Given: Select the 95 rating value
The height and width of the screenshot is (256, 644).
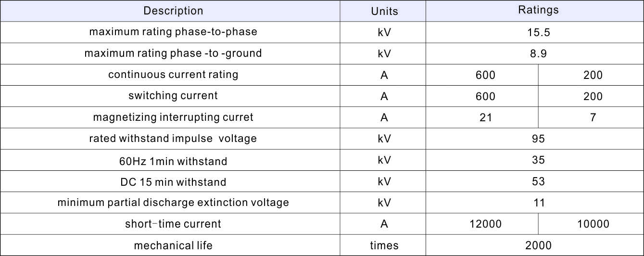Looking at the screenshot, I should pos(538,139).
